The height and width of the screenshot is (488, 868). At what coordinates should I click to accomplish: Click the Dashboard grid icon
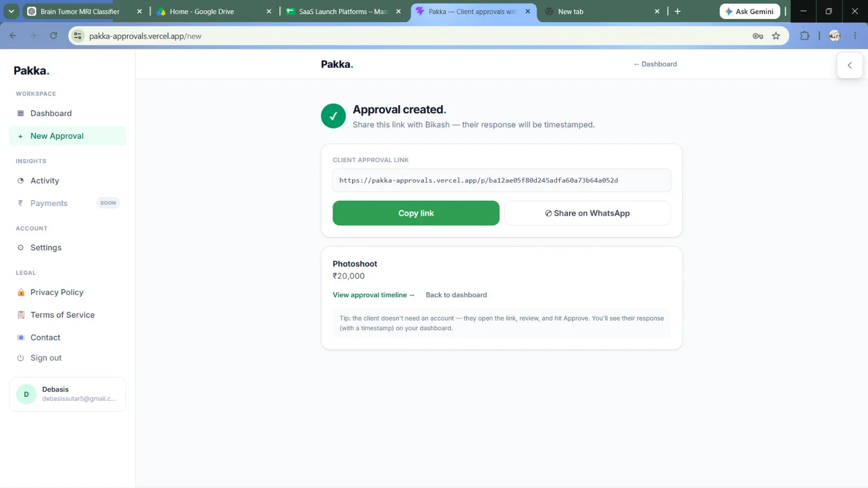point(21,113)
